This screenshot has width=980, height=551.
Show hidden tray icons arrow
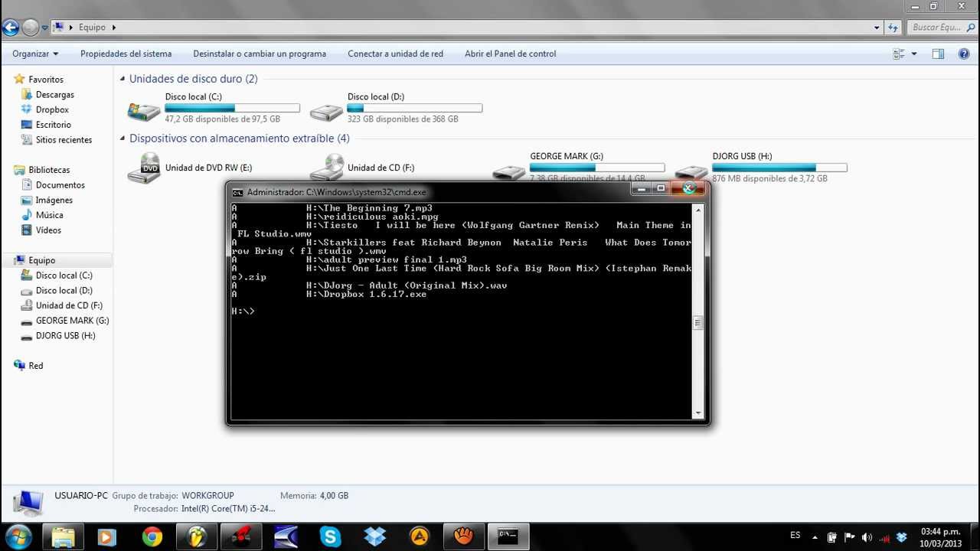point(814,537)
